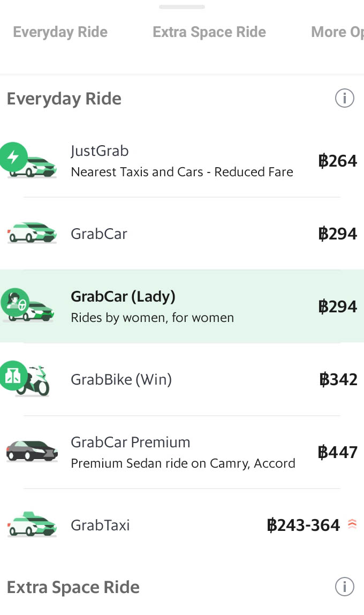Choose the GrabBike (Win) ride option

coord(182,379)
